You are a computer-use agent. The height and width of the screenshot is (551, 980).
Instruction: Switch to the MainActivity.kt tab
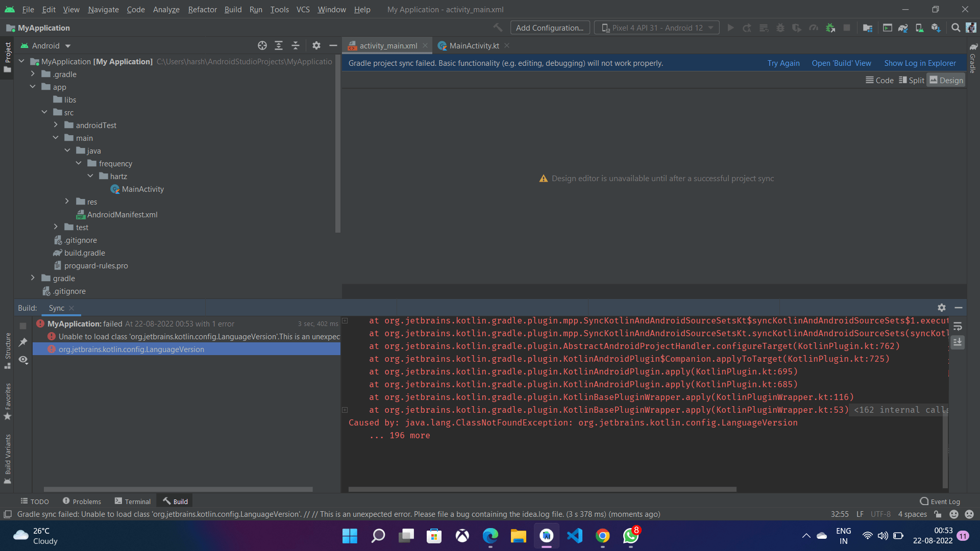pyautogui.click(x=474, y=45)
